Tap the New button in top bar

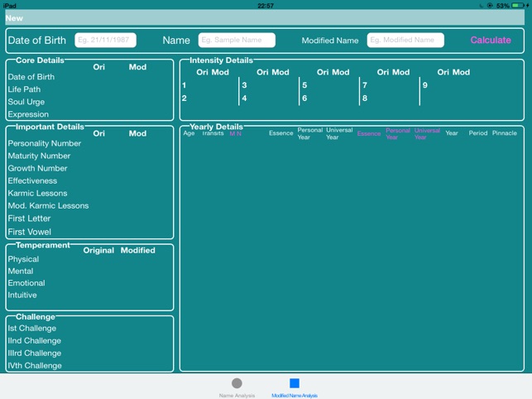click(14, 18)
